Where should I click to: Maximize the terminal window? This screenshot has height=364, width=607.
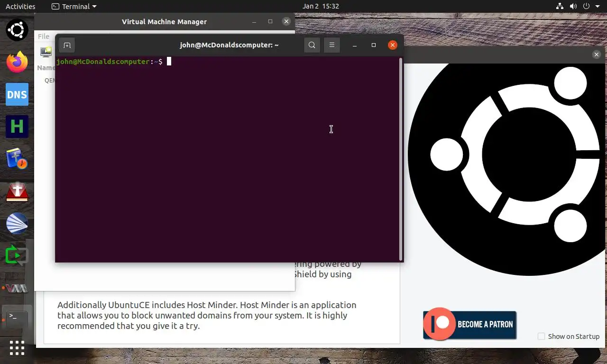(374, 45)
